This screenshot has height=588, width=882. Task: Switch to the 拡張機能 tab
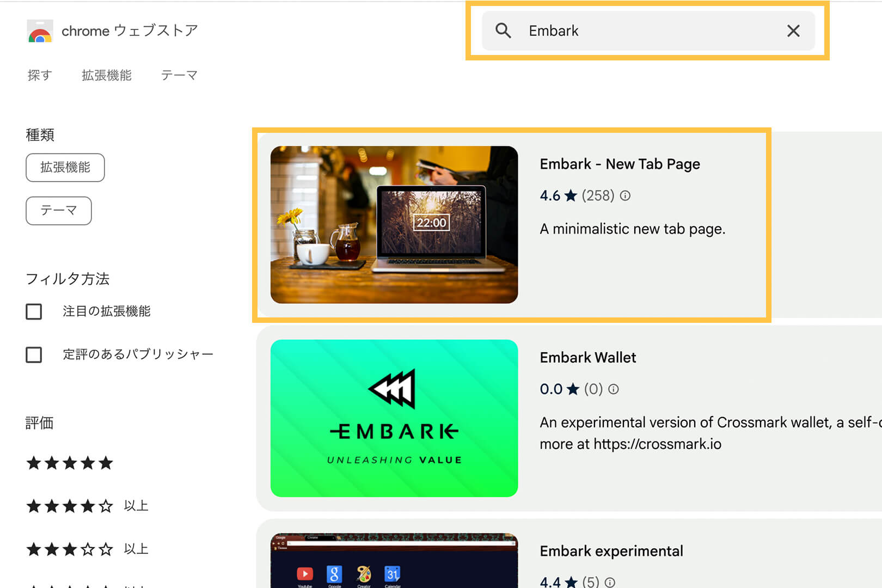tap(107, 75)
